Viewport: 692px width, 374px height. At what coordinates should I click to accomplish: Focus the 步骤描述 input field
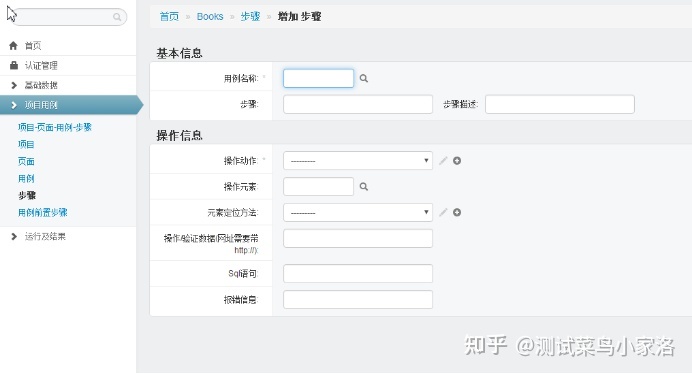pos(560,104)
